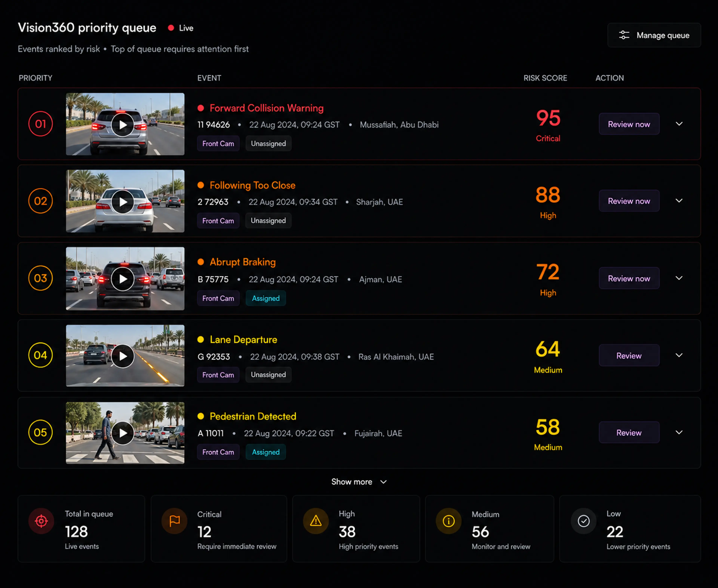
Task: Click the Total in queue target icon
Action: pos(41,521)
